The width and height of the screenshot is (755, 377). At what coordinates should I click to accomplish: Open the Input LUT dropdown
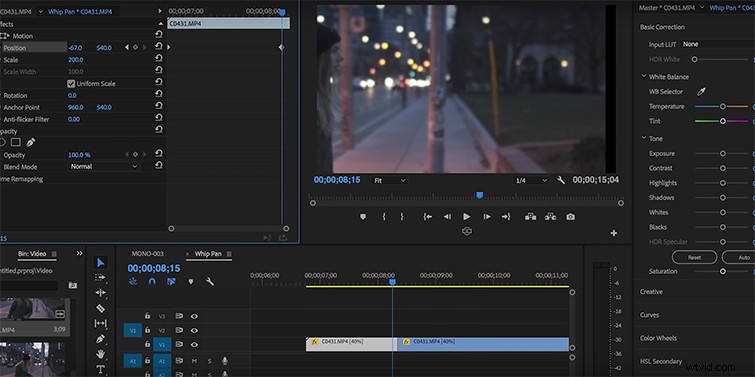pos(717,44)
